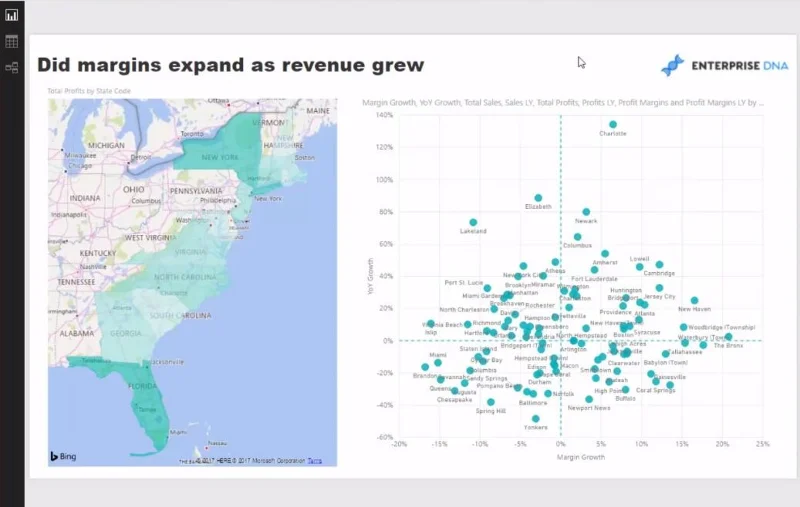Open the Report view icon
Screen dimensions: 800x507
click(x=11, y=15)
